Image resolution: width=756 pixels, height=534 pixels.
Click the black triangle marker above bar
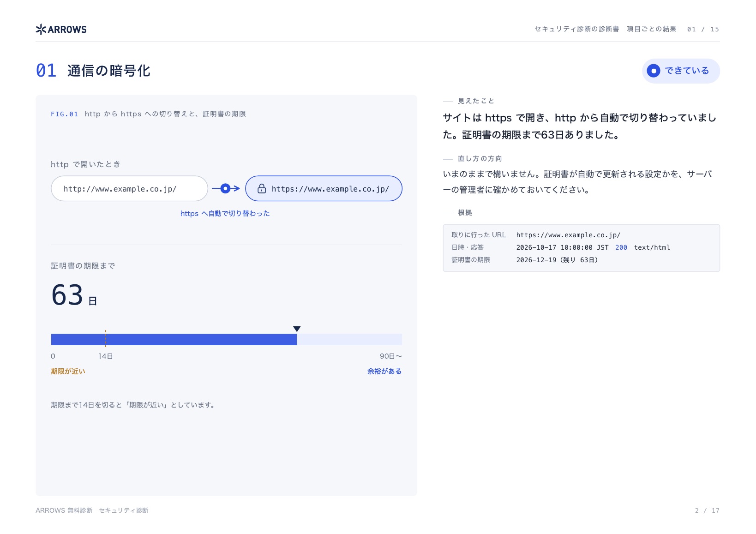297,329
